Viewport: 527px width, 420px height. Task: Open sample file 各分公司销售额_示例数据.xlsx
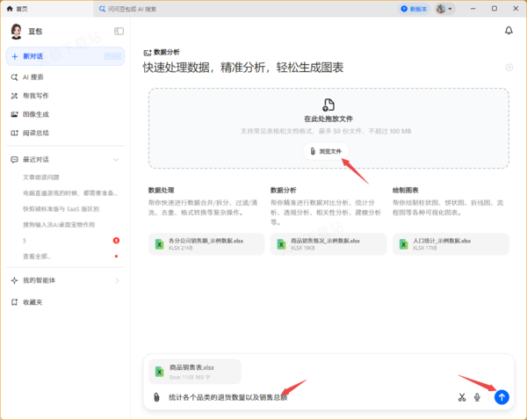pos(206,244)
